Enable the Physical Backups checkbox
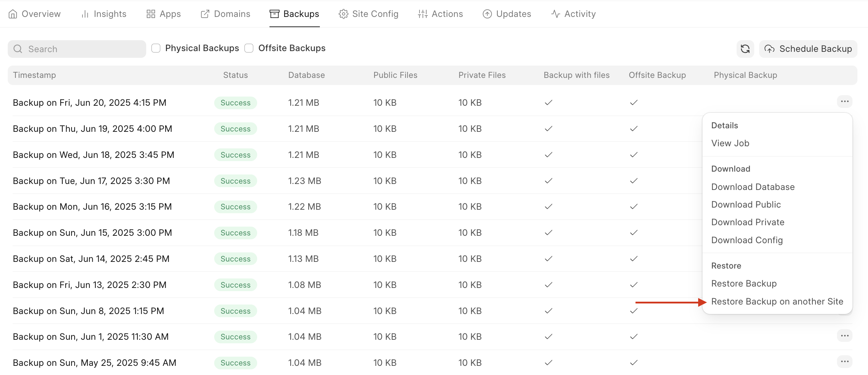Viewport: 868px width, 375px height. pos(156,48)
